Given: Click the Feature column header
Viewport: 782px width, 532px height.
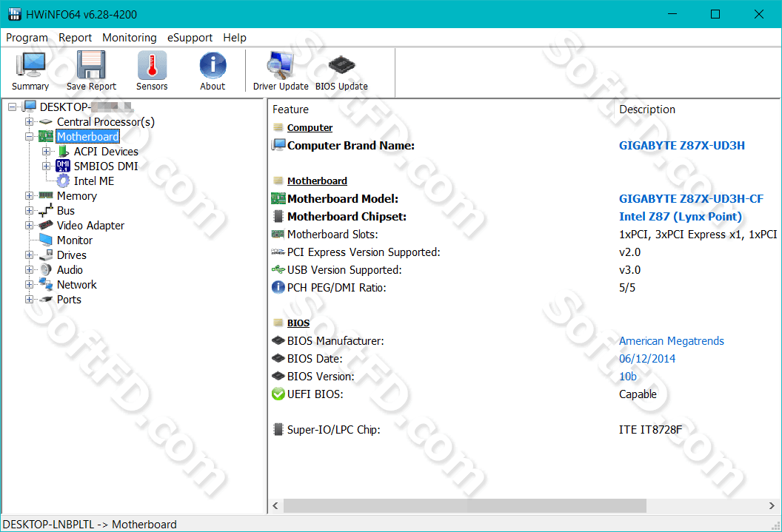Looking at the screenshot, I should pos(290,109).
